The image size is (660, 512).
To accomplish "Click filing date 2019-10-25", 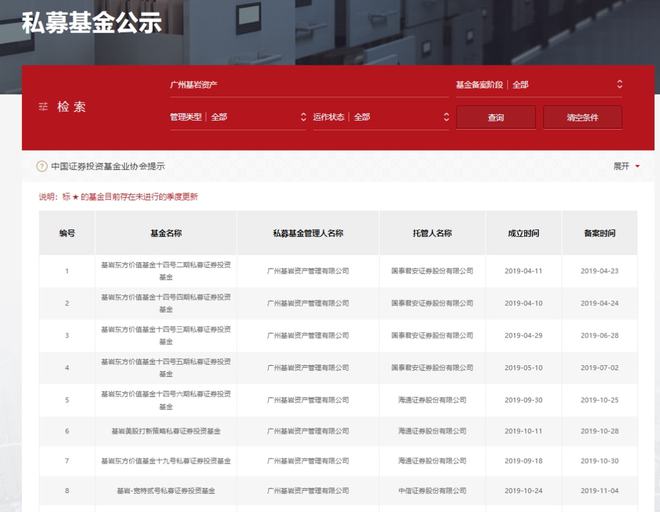I will click(600, 400).
